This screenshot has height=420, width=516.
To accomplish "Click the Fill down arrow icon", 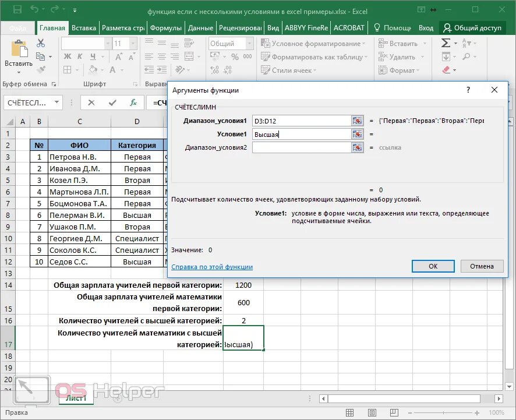I will [x=446, y=57].
